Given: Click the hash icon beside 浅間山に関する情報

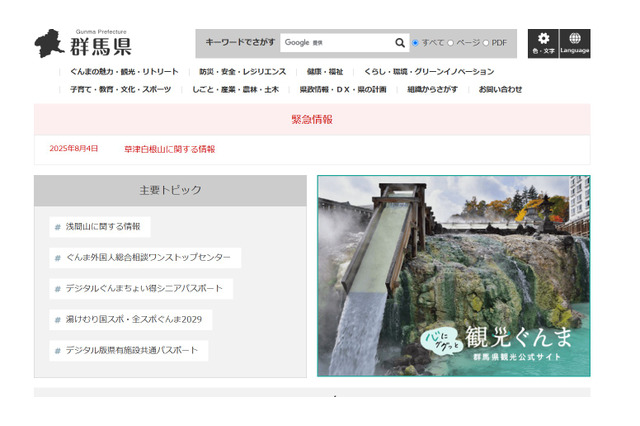Looking at the screenshot, I should click(x=57, y=226).
